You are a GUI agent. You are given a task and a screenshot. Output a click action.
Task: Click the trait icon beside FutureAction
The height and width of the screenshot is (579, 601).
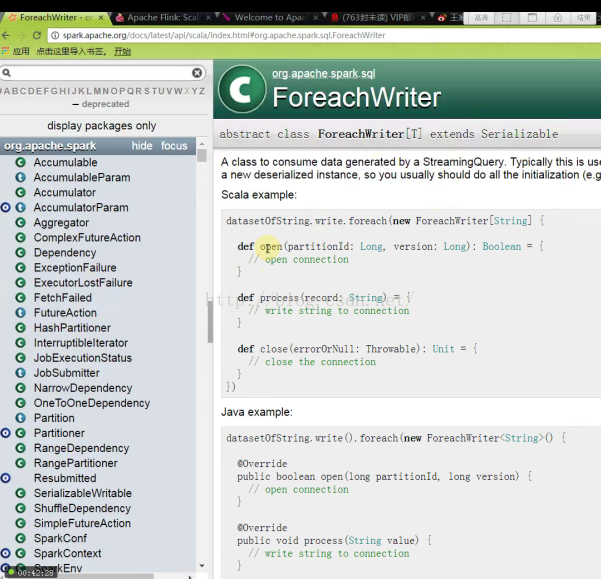click(x=20, y=313)
